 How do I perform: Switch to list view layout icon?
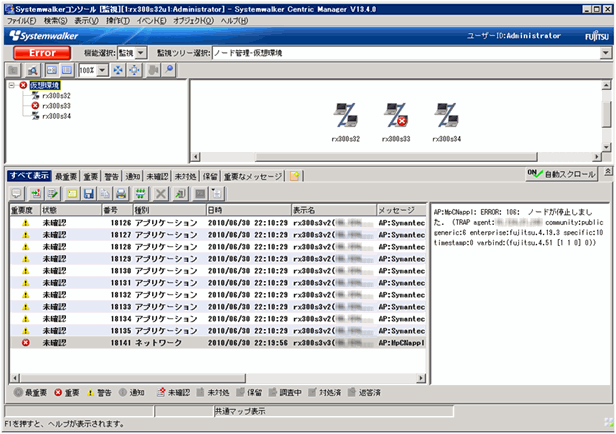(67, 70)
